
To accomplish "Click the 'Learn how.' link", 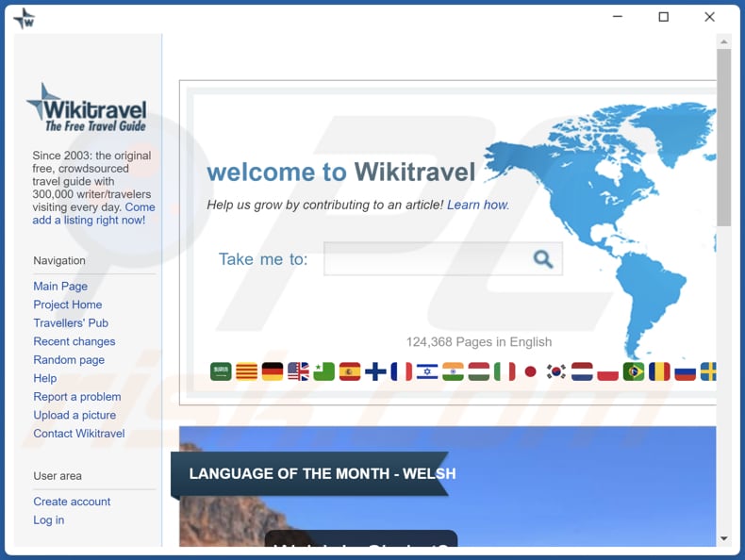I will 478,205.
